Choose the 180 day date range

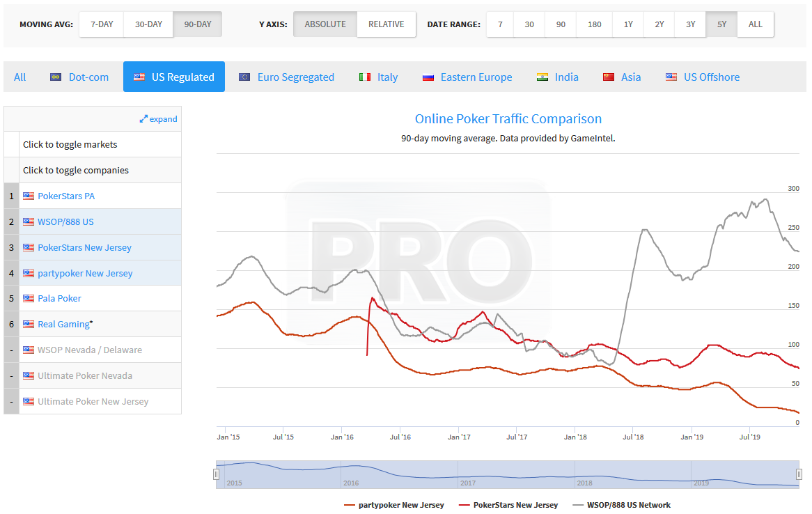coord(595,24)
